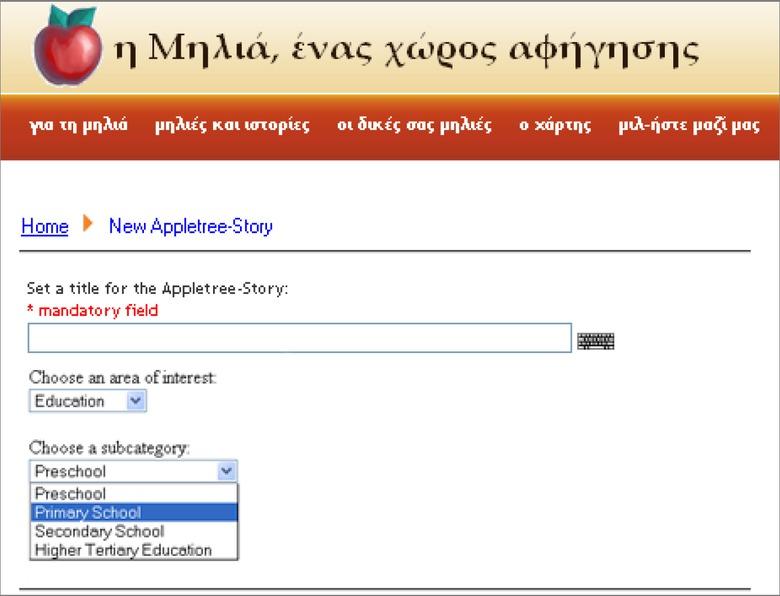The height and width of the screenshot is (596, 780).
Task: Open 'ο χάρτης' from the navigation bar
Action: (x=555, y=125)
